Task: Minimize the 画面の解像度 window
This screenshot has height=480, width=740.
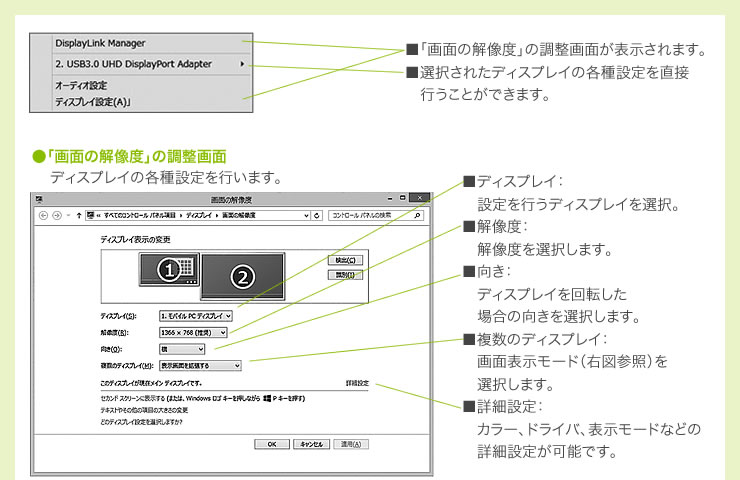Action: tap(390, 199)
